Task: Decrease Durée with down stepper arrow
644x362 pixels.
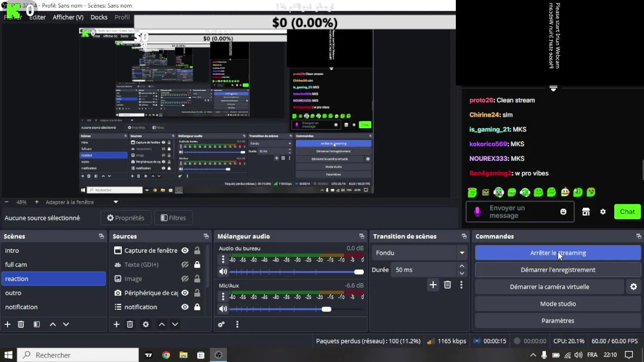Action: pos(462,274)
